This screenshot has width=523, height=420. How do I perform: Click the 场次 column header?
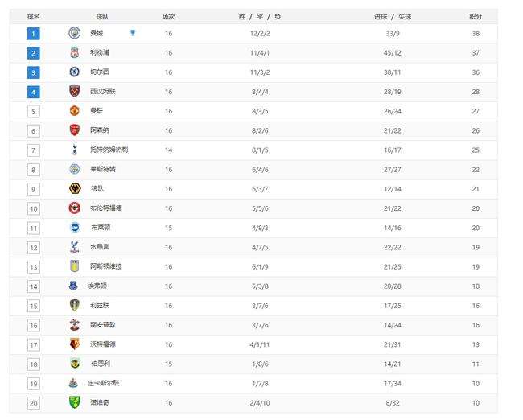click(x=168, y=17)
